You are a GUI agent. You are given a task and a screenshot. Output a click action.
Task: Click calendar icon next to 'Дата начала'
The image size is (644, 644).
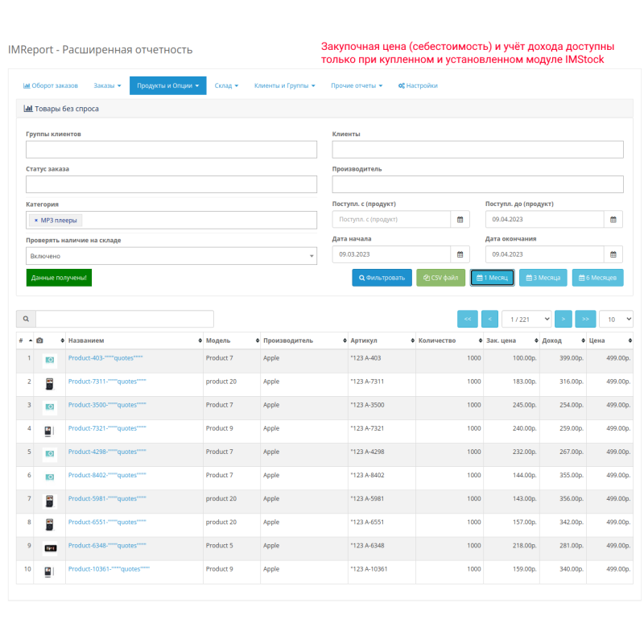(x=459, y=254)
